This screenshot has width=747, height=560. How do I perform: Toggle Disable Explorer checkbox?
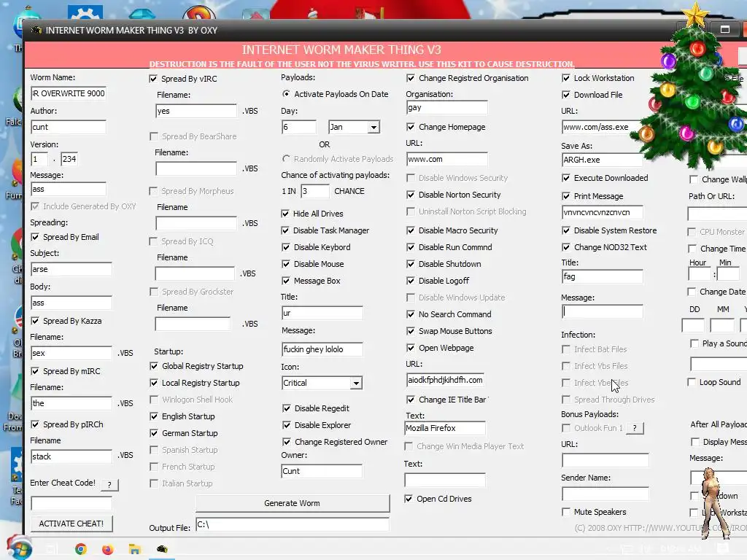(286, 425)
